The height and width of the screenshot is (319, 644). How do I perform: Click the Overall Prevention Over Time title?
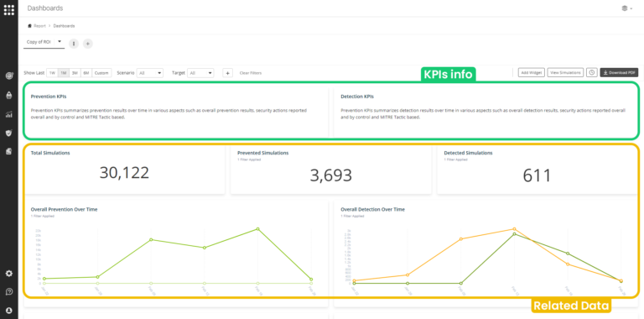[64, 209]
